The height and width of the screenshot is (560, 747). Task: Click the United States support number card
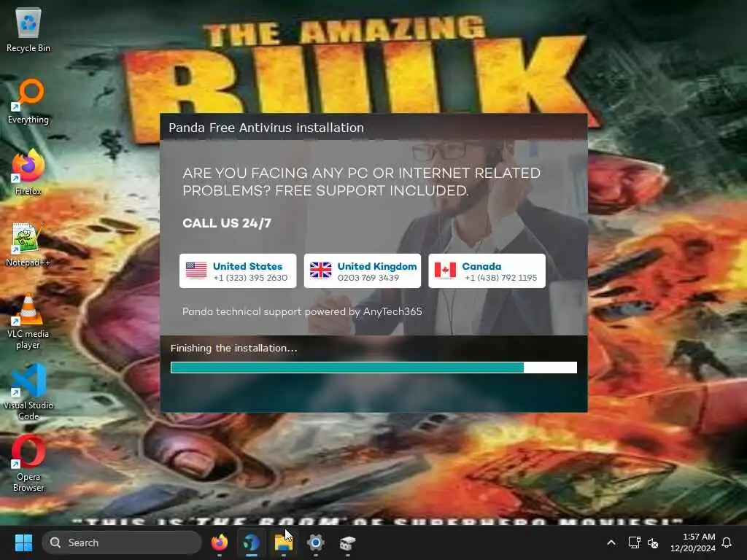point(238,271)
